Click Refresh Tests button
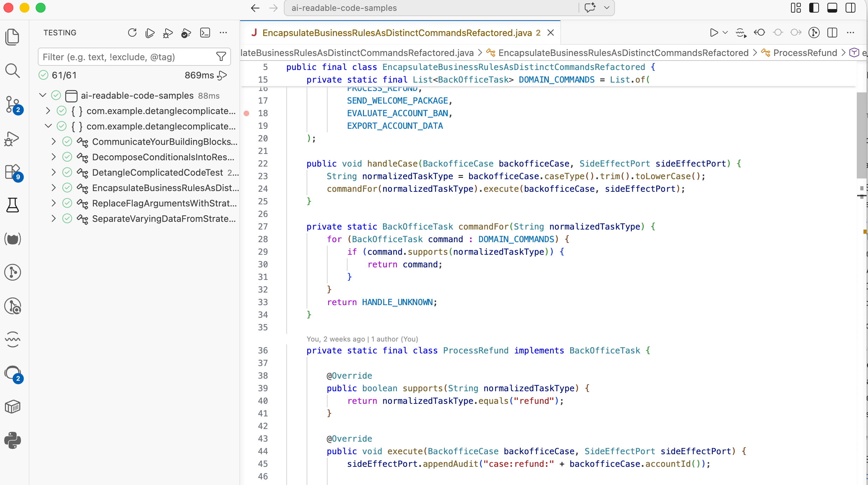 132,33
